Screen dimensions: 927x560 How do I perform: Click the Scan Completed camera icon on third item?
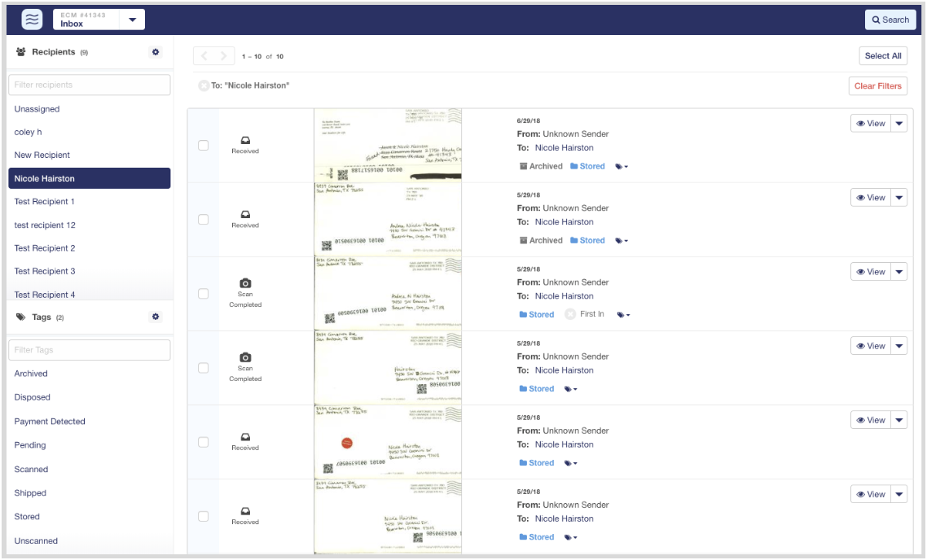tap(245, 283)
